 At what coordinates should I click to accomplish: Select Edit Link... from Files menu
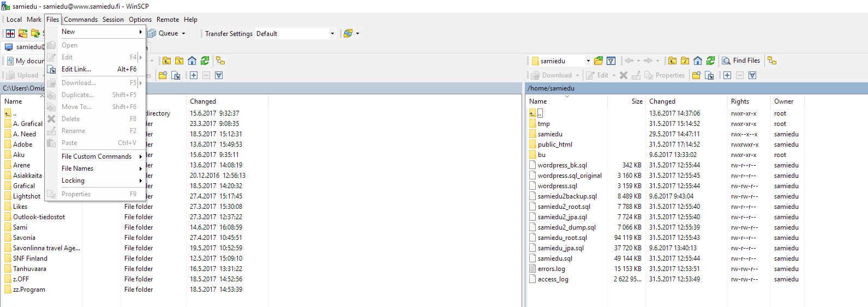pyautogui.click(x=76, y=69)
